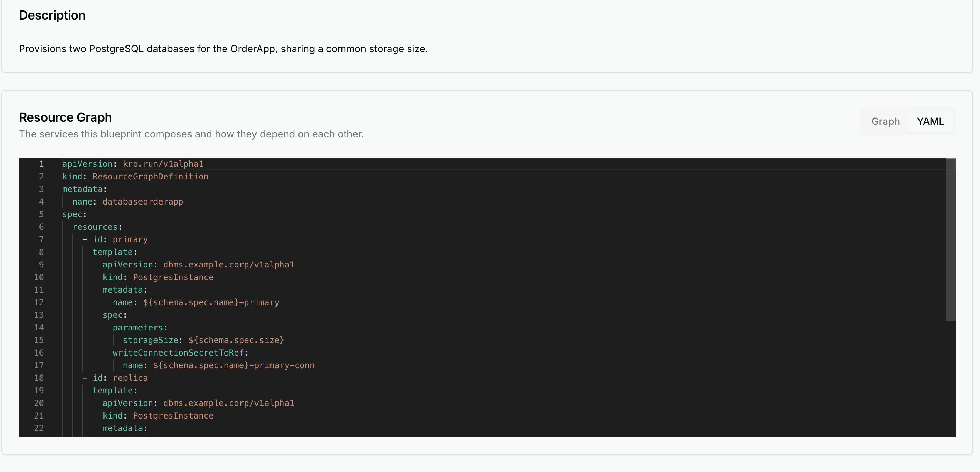Click 'template:' on line 8
This screenshot has width=980, height=472.
pos(115,252)
